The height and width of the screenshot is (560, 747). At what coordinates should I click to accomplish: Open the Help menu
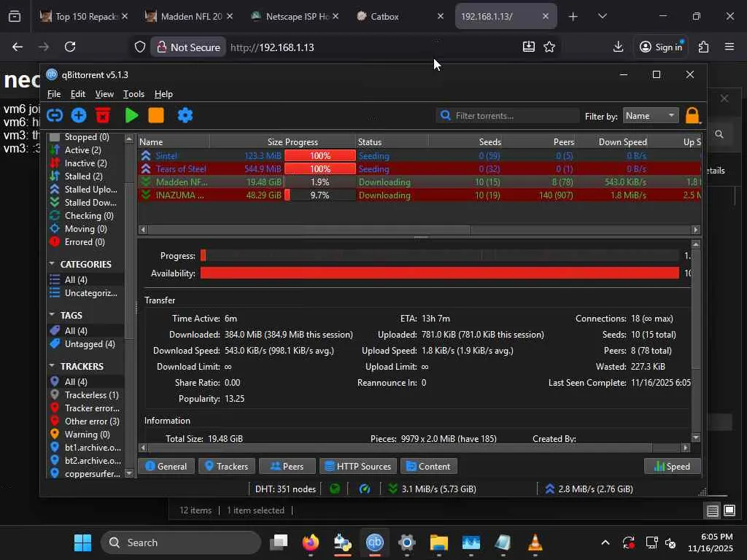[163, 94]
